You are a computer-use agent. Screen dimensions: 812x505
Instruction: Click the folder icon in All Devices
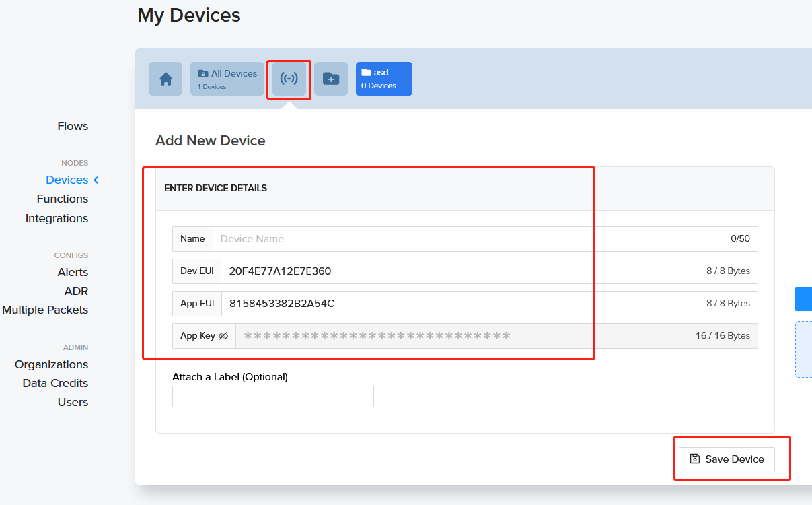coord(202,73)
